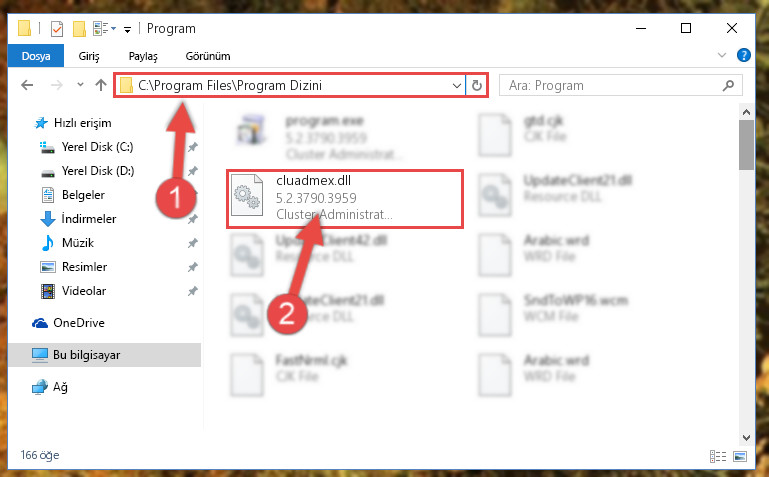769x477 pixels.
Task: Click the search magnifier icon
Action: tap(728, 85)
